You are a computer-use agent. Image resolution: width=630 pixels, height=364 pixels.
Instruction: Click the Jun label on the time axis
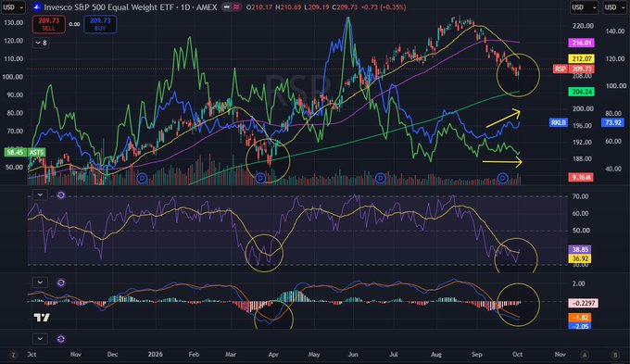tap(353, 355)
